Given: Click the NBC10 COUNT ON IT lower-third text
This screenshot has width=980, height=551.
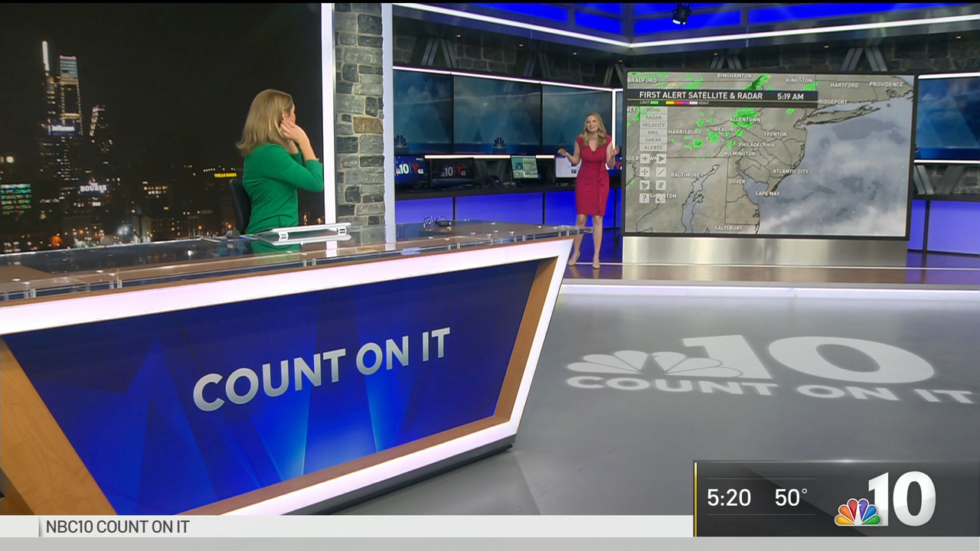Looking at the screenshot, I should pyautogui.click(x=117, y=527).
